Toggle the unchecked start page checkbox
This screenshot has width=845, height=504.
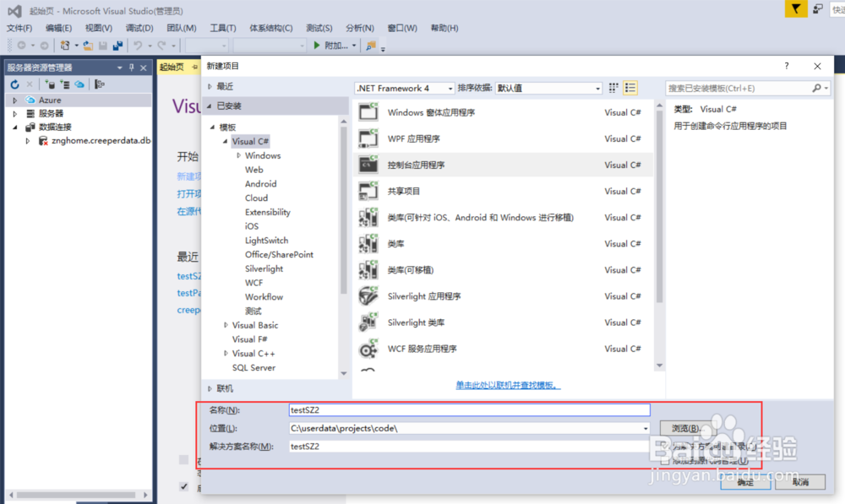point(183,459)
